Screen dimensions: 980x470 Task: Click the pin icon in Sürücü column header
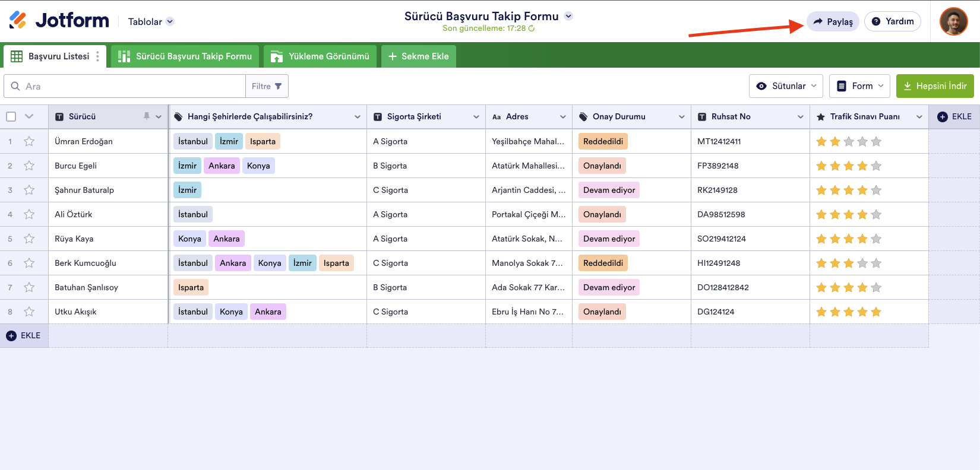point(147,116)
